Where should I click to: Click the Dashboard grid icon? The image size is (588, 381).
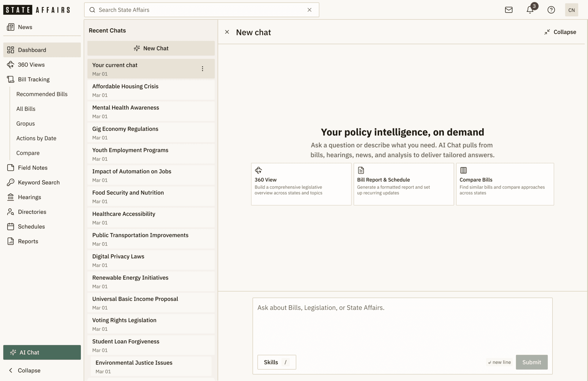(x=11, y=50)
